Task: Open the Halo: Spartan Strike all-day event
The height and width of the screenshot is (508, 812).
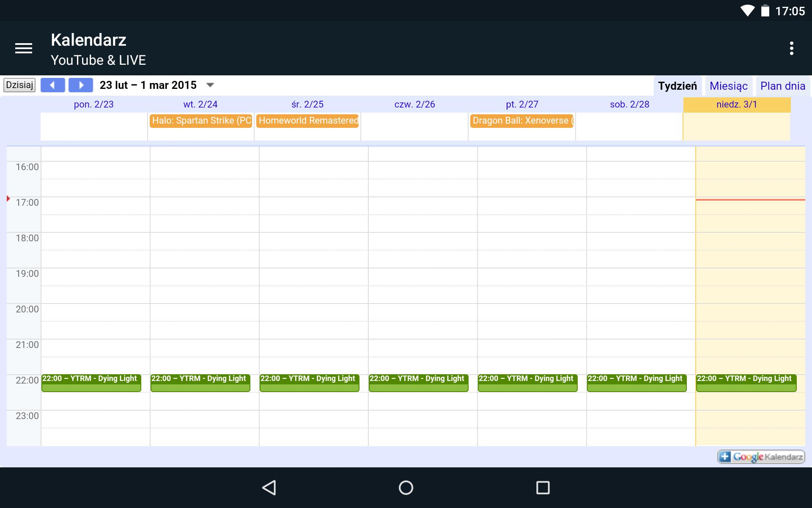Action: pos(201,121)
